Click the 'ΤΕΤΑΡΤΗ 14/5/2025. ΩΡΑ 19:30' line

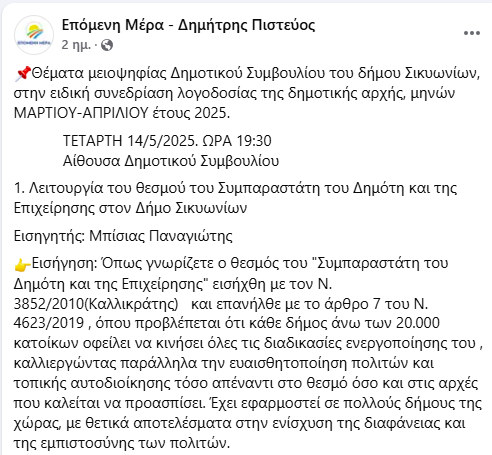pos(167,141)
